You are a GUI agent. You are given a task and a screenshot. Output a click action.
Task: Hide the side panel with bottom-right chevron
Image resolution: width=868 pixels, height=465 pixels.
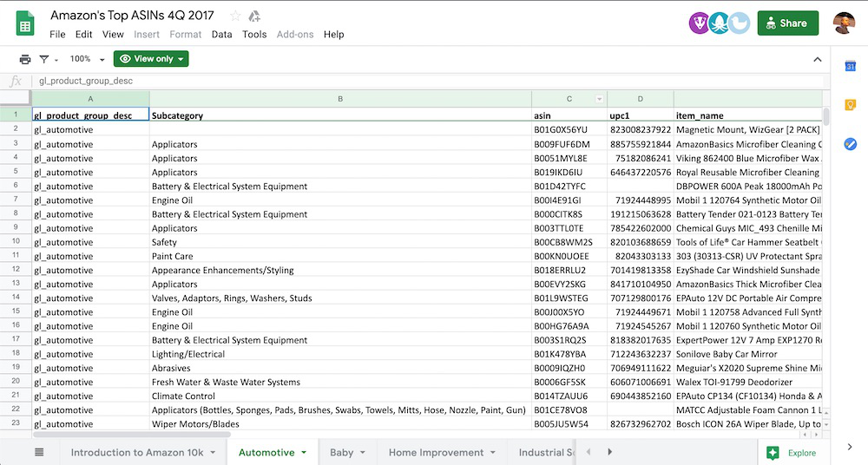(850, 447)
